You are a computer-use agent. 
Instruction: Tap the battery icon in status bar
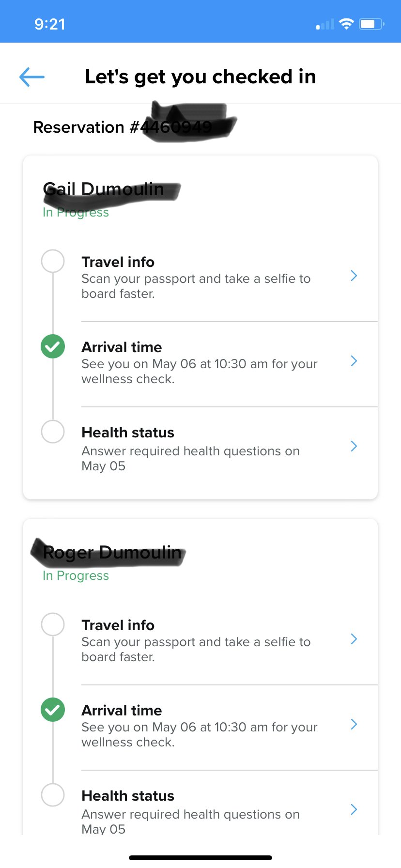click(371, 24)
